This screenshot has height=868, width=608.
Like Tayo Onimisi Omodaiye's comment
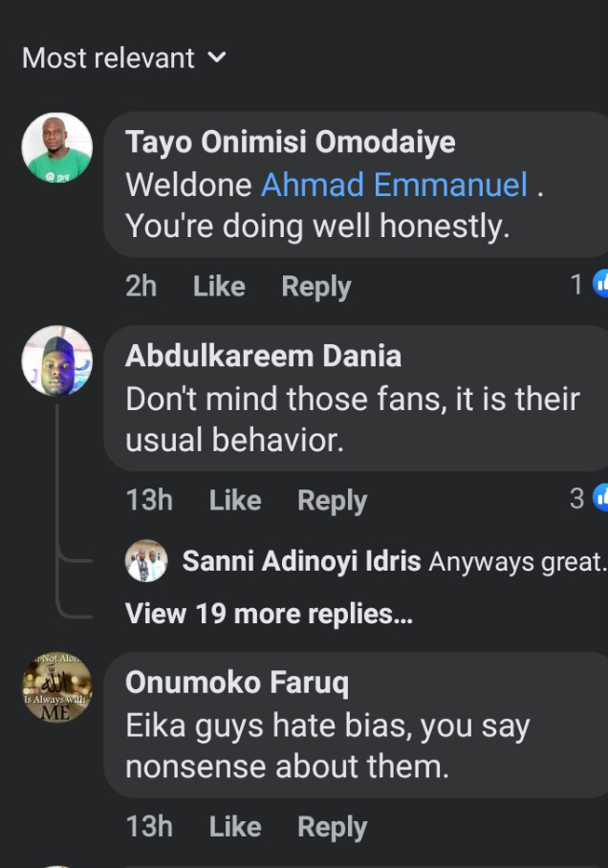[x=219, y=286]
